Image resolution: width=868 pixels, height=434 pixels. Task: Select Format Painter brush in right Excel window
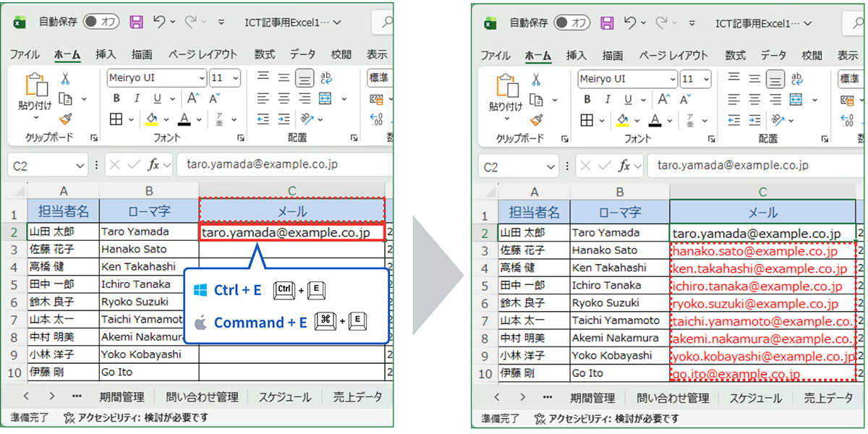pos(536,120)
